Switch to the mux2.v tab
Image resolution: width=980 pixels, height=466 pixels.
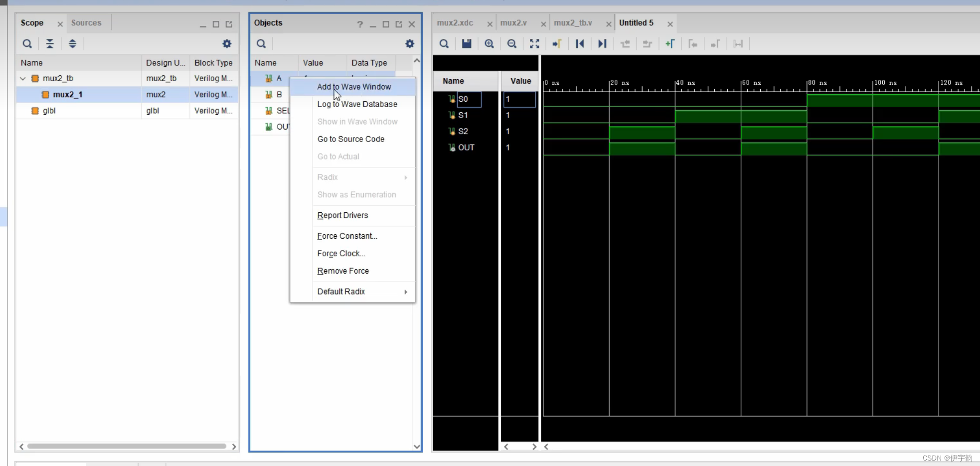[x=513, y=23]
